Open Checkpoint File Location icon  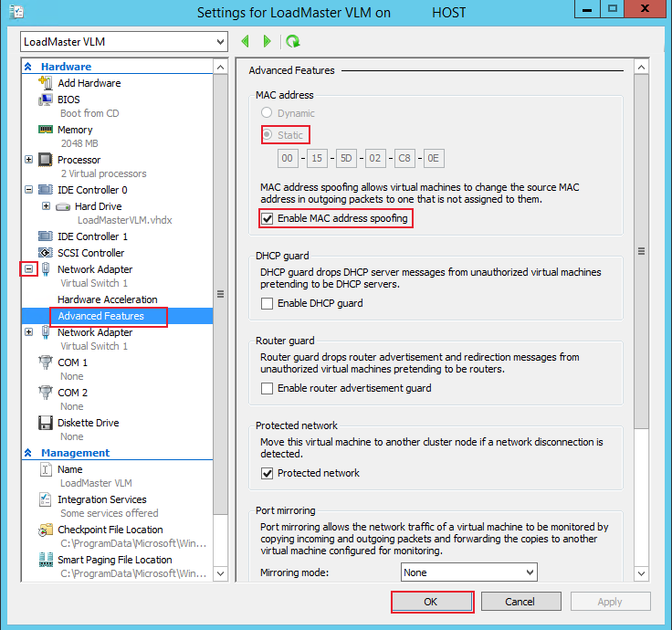coord(46,530)
